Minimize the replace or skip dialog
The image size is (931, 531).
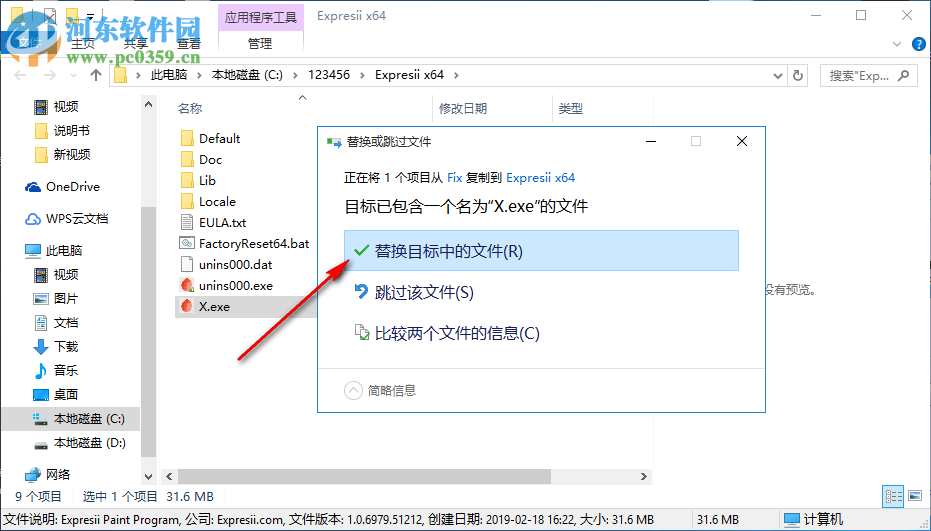[651, 141]
